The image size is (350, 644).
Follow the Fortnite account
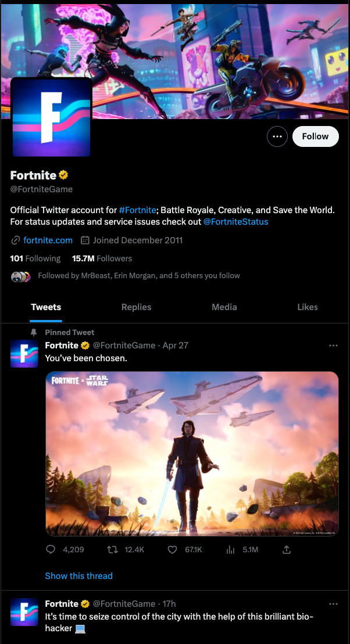[315, 136]
